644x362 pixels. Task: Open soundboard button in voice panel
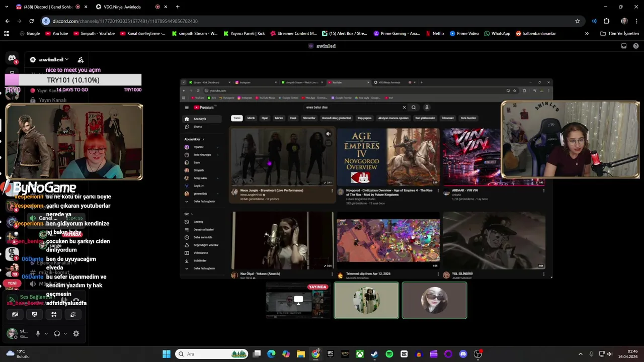point(73,314)
